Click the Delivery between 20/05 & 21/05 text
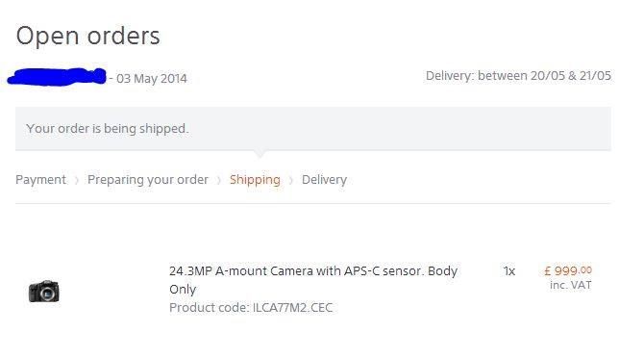The height and width of the screenshot is (358, 644). coord(518,76)
